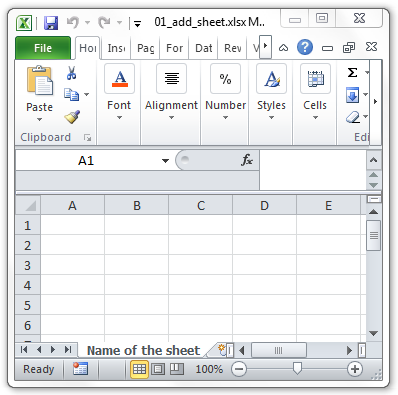The image size is (398, 395).
Task: Click the vertical scrollbar up arrow
Action: tap(374, 212)
